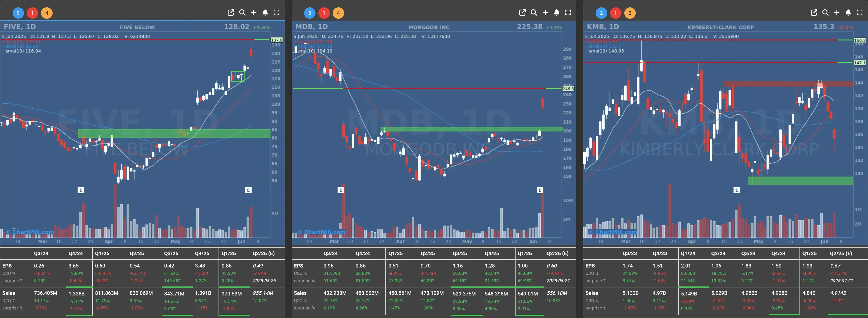
Task: Click the magnifier icon on MDB chart
Action: 534,13
